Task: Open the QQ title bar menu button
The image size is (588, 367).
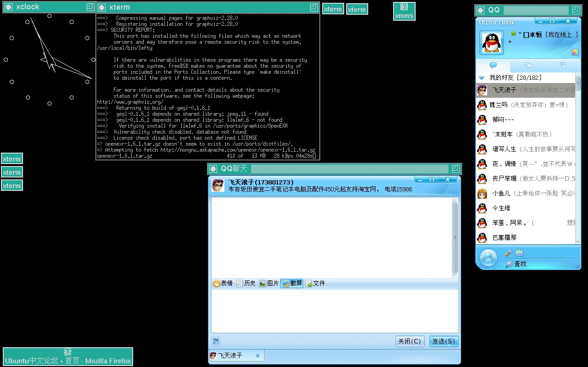Action: 480,10
